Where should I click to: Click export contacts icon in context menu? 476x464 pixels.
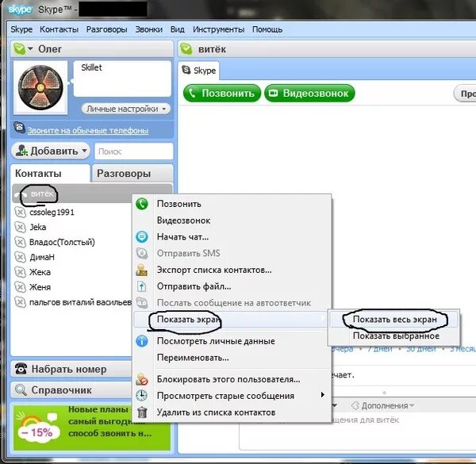pos(142,270)
